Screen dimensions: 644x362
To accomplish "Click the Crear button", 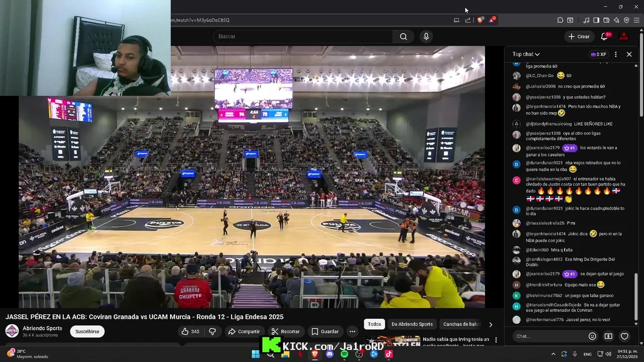I will tap(579, 36).
